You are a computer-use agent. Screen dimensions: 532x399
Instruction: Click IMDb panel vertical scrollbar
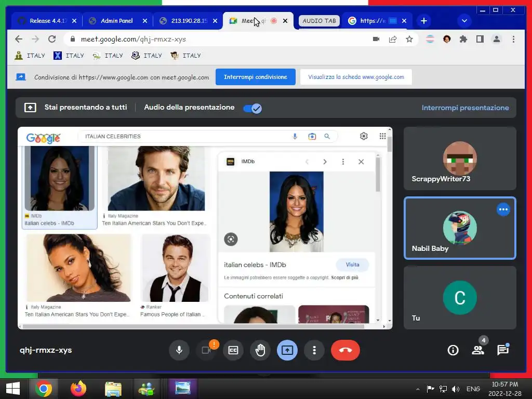coord(378,174)
